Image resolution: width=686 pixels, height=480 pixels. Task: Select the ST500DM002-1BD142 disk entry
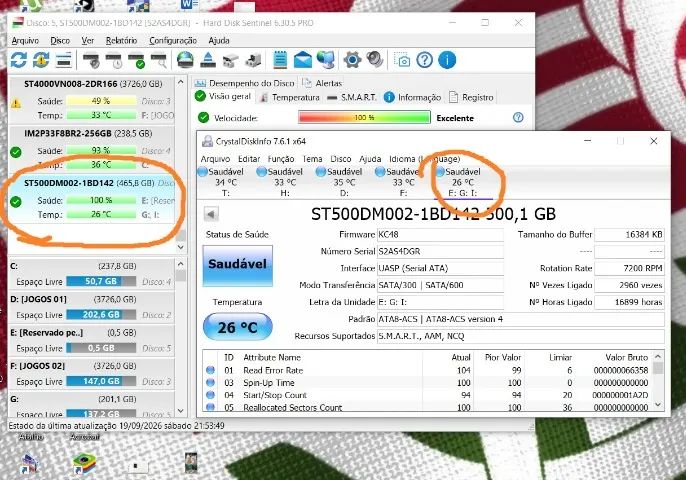[92, 200]
